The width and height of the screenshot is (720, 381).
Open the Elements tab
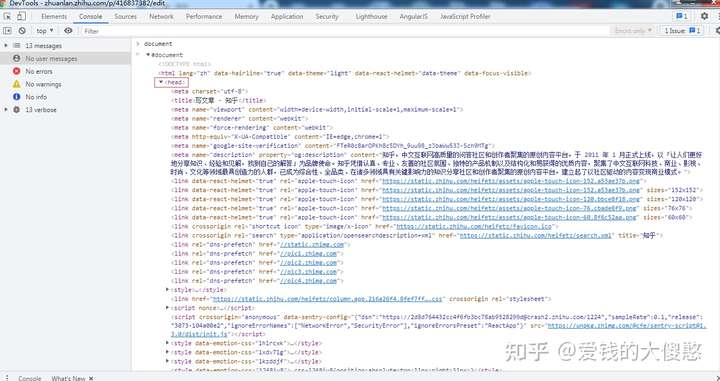click(54, 17)
